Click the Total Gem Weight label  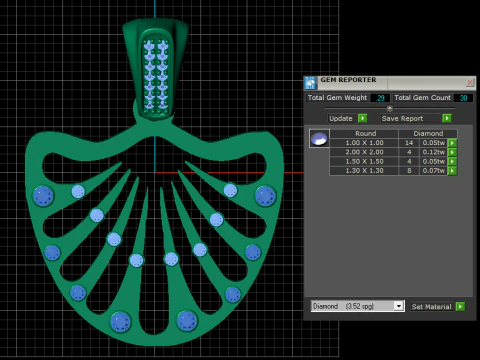point(337,98)
